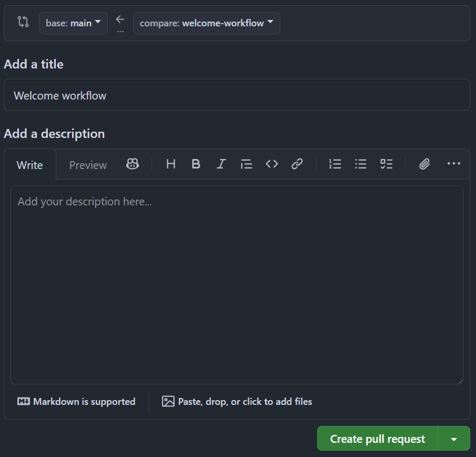This screenshot has height=457, width=476.
Task: Insert a quote block
Action: (x=246, y=164)
